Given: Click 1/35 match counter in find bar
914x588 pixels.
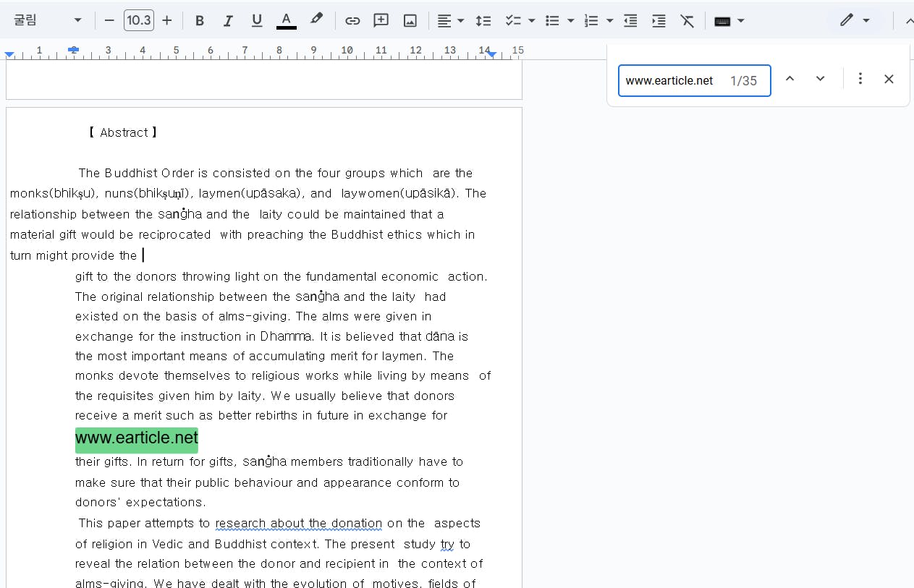Looking at the screenshot, I should (743, 81).
